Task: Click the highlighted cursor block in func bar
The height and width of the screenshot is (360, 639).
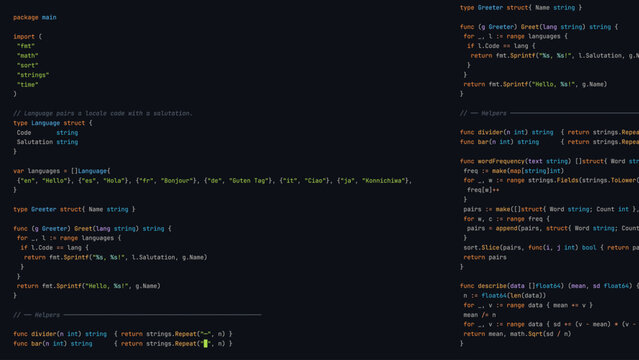Action: tap(205, 343)
